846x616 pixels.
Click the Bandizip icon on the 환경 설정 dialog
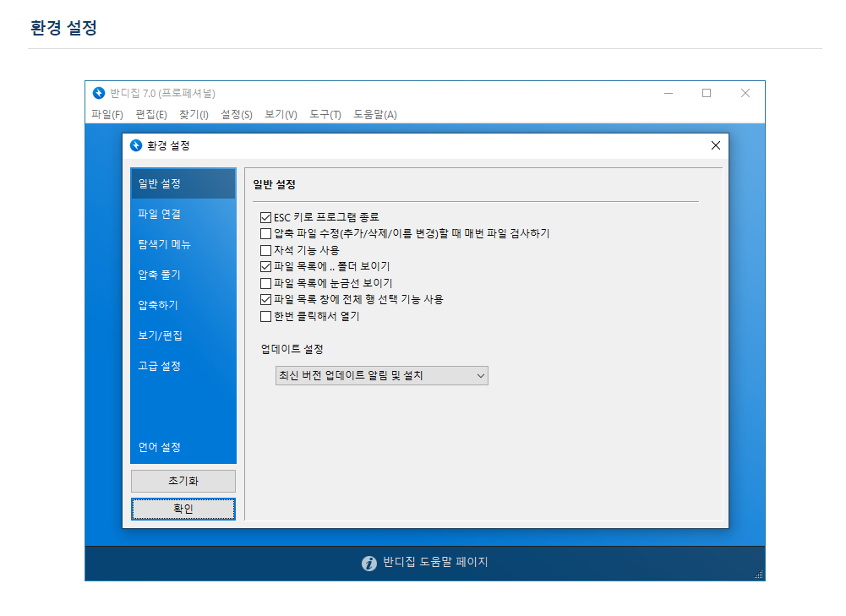[138, 145]
